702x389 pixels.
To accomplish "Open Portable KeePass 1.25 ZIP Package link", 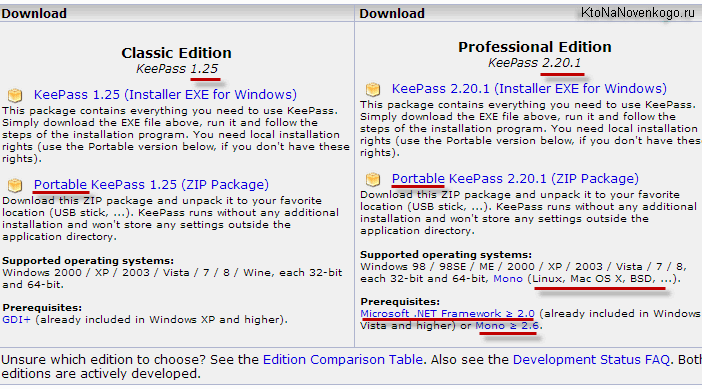I will (151, 184).
